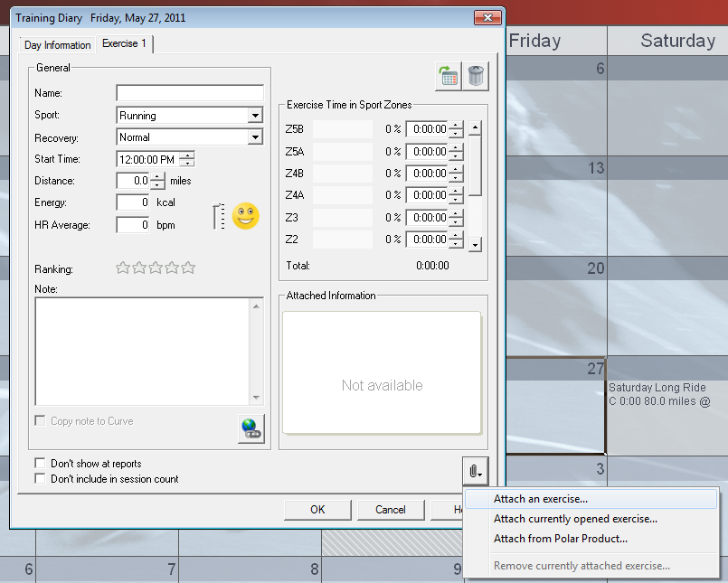Enable Don't show at reports

pos(41,464)
